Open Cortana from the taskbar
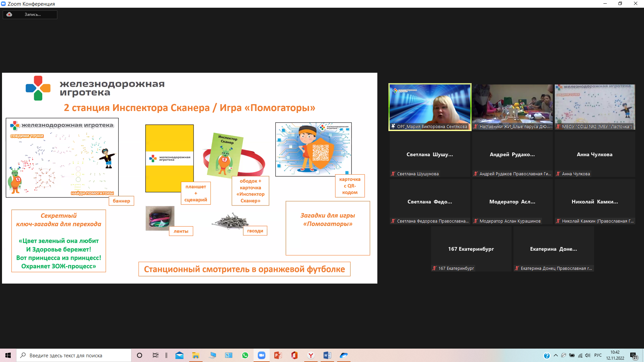The height and width of the screenshot is (362, 644). point(140,355)
